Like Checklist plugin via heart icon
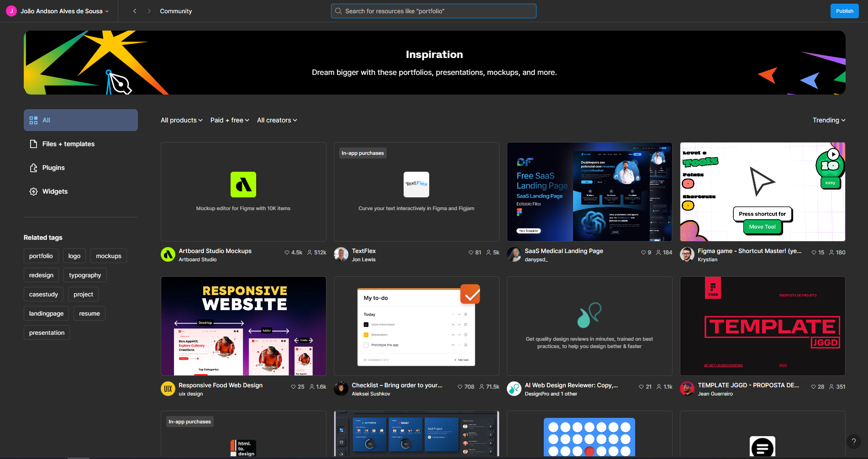This screenshot has height=459, width=868. pyautogui.click(x=460, y=387)
